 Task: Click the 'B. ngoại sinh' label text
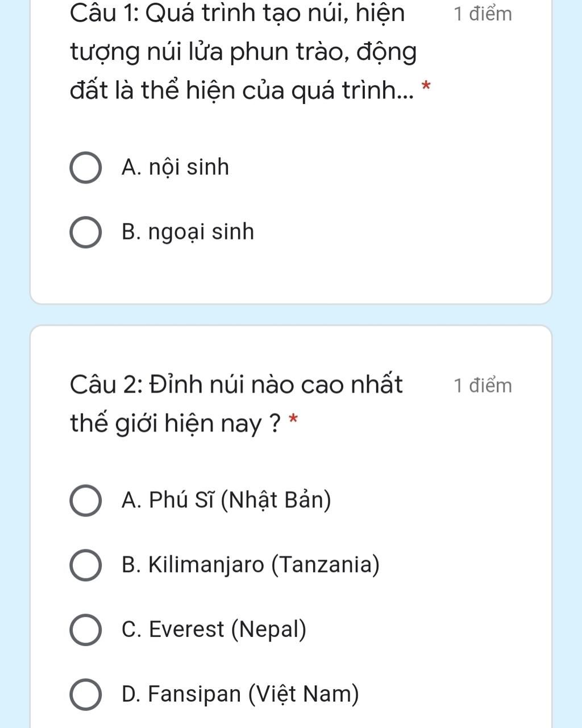pyautogui.click(x=188, y=233)
